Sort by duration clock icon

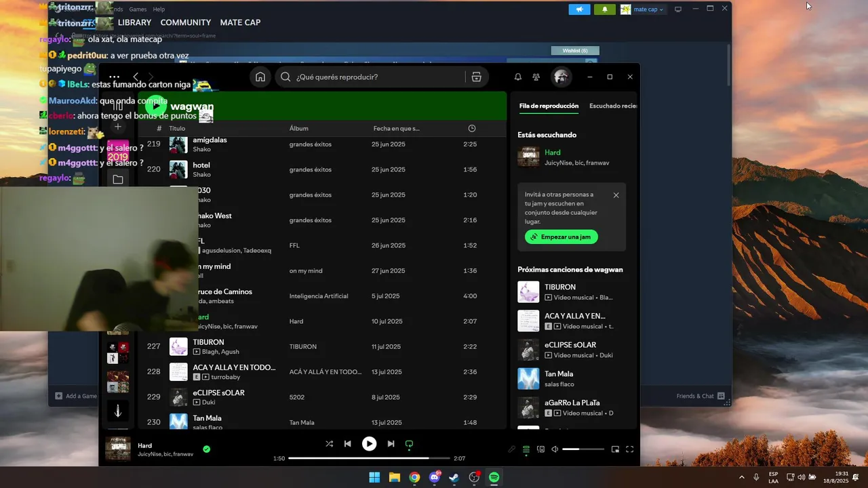pyautogui.click(x=472, y=128)
